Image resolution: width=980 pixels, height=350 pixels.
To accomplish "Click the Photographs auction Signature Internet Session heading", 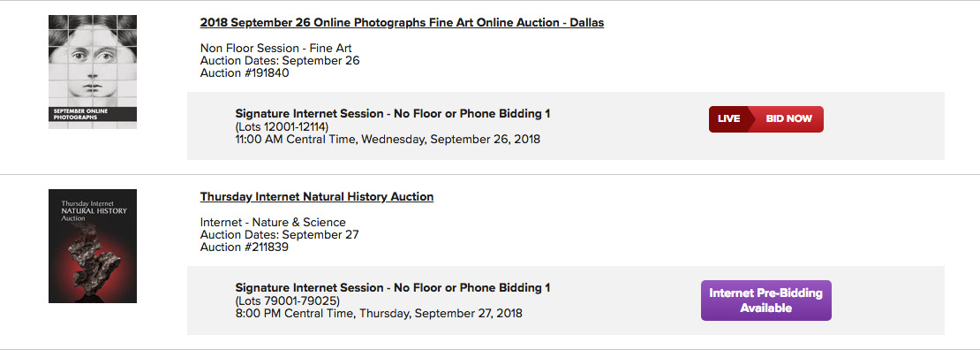I will click(393, 114).
